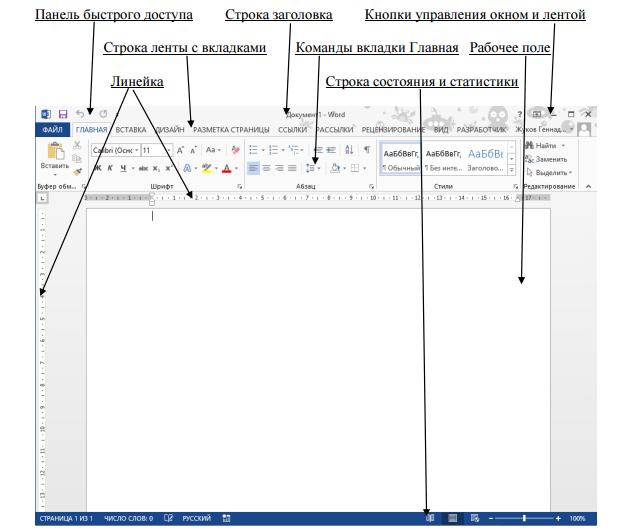Screen dimensions: 637x530
Task: Switch to РАЗМЕТКА СТРАНИЦЫ tab
Action: [x=231, y=130]
